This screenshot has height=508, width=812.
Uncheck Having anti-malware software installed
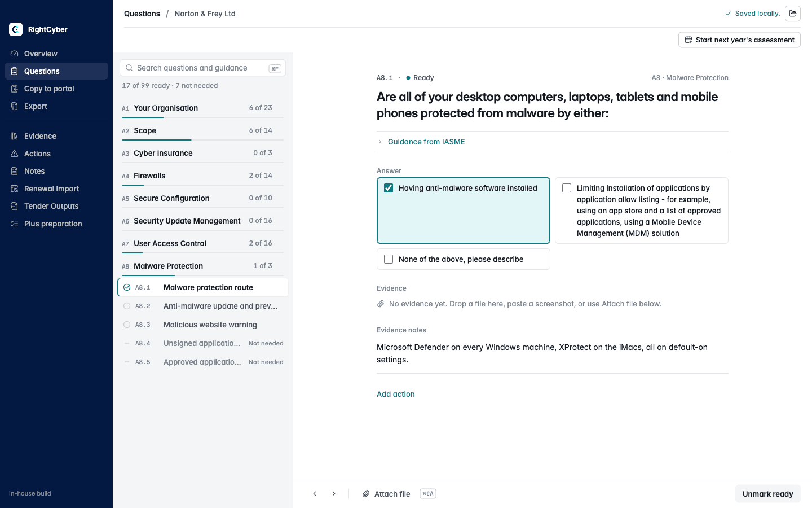click(x=389, y=188)
